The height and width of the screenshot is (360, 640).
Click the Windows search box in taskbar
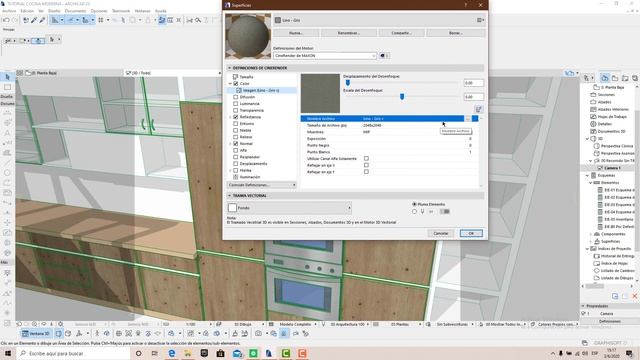74,353
